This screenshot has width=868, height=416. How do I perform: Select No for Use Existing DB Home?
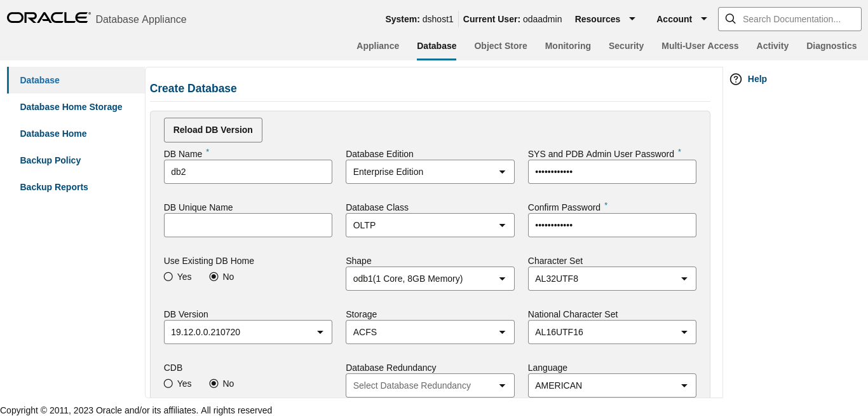[x=214, y=277]
